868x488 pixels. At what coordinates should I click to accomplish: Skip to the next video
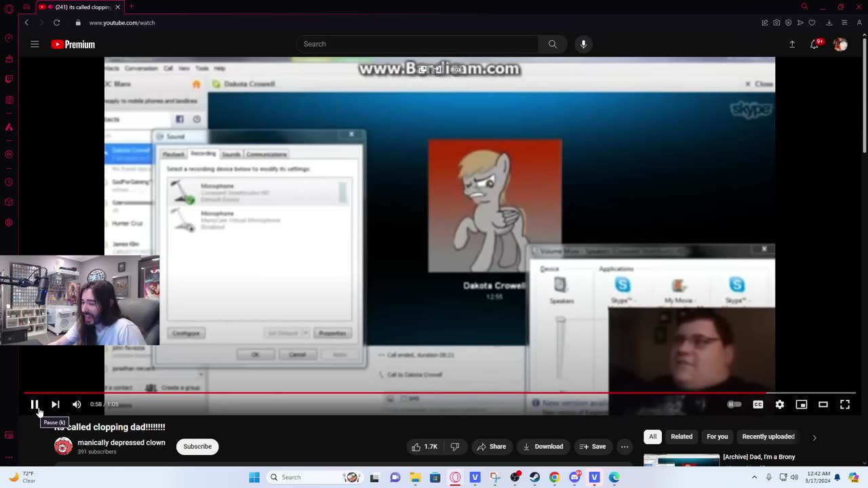56,405
